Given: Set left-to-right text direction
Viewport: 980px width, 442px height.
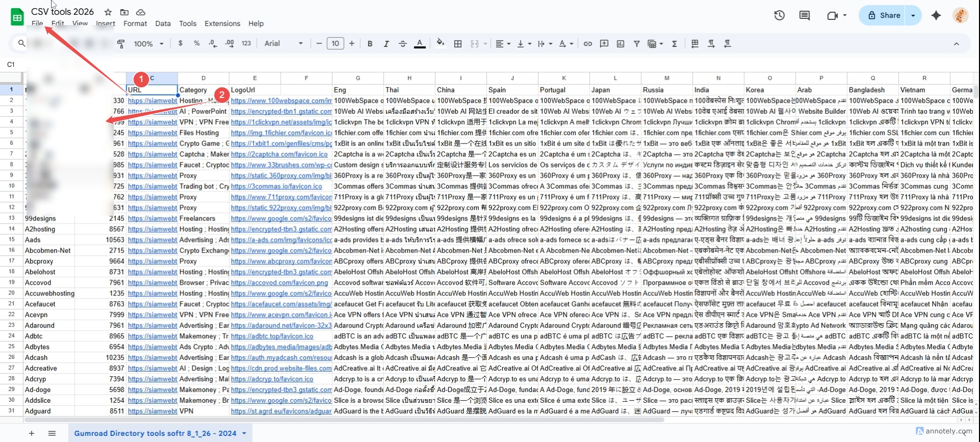Looking at the screenshot, I should [x=711, y=43].
